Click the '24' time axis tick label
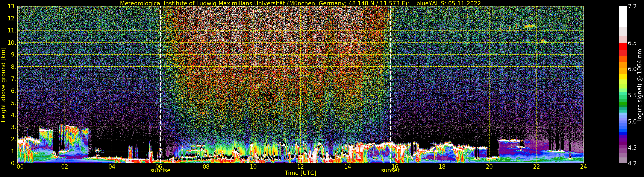Viewport: 644px width, 177px height. [x=583, y=166]
